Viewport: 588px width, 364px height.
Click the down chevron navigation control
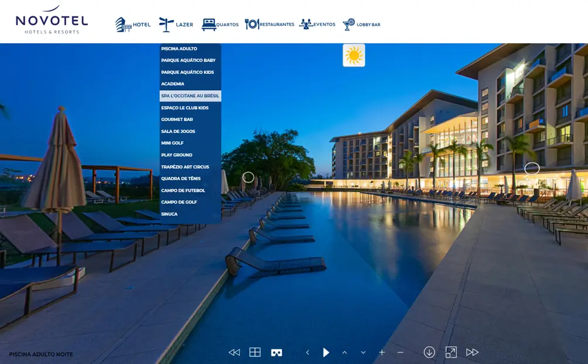[x=363, y=352]
